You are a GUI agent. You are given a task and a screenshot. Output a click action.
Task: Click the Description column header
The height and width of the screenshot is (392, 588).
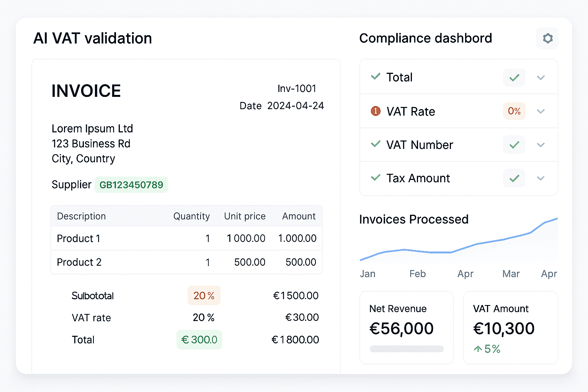pos(81,216)
